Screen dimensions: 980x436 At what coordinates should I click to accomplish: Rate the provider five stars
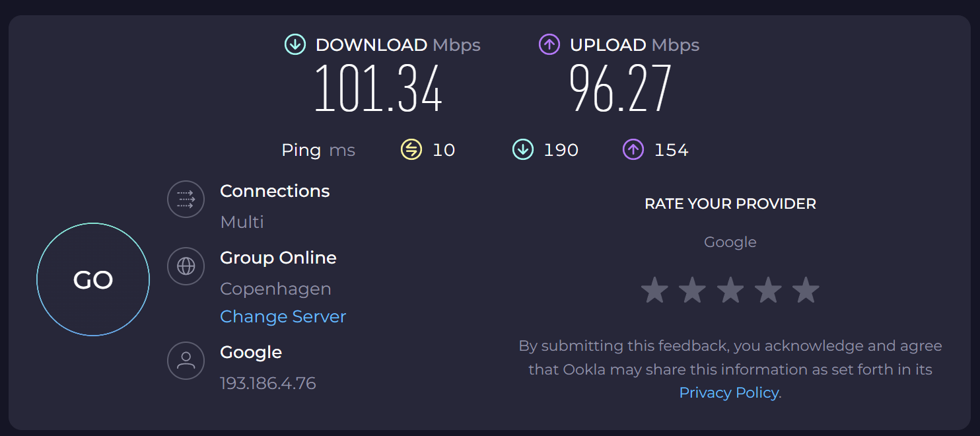pos(806,290)
